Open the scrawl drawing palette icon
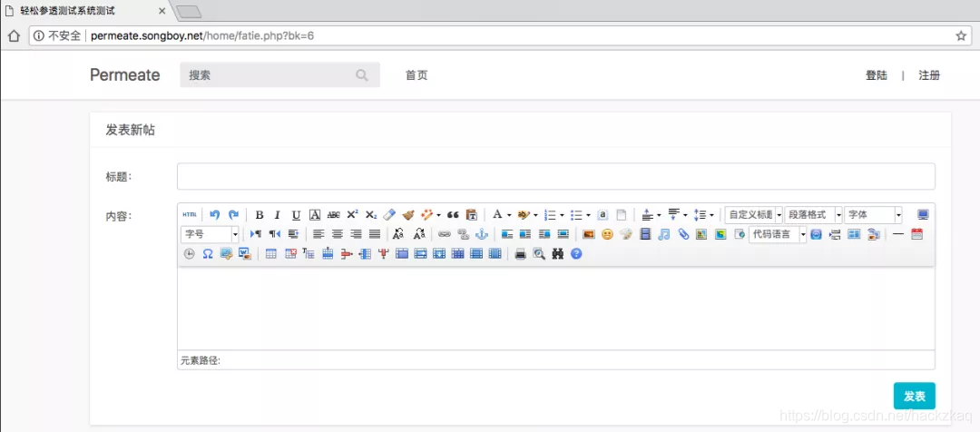The height and width of the screenshot is (432, 980). (626, 234)
